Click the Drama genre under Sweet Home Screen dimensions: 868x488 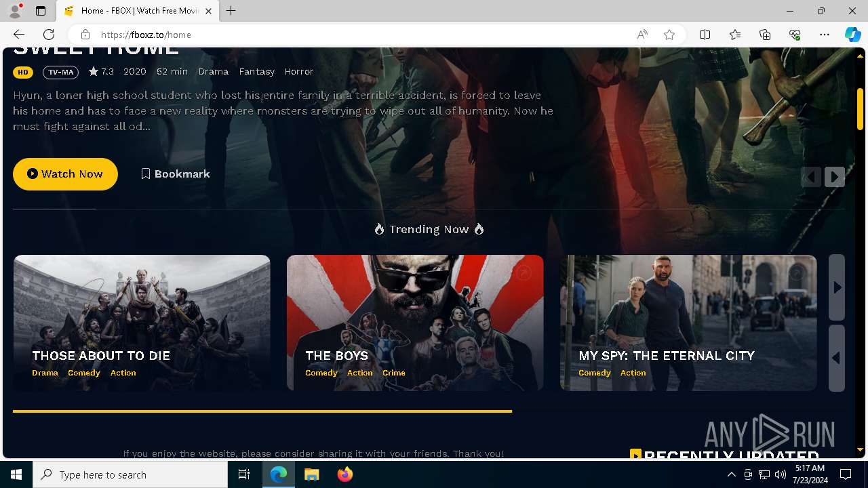click(x=213, y=71)
